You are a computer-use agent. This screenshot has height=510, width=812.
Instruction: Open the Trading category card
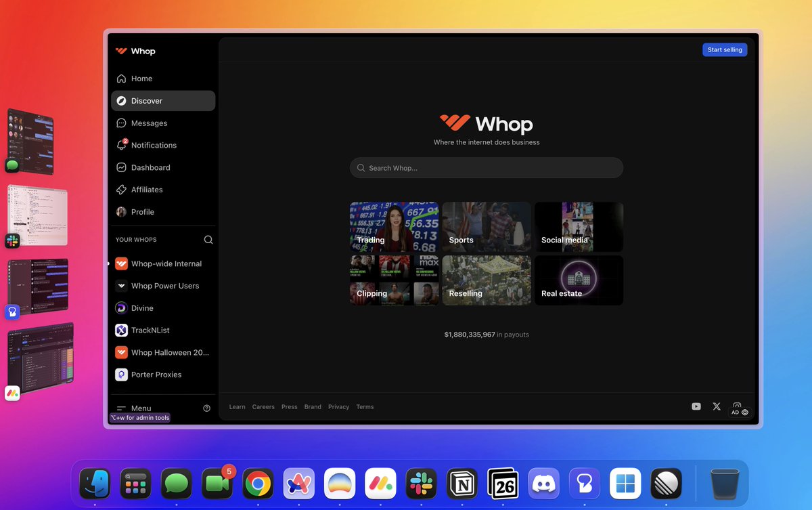[394, 227]
